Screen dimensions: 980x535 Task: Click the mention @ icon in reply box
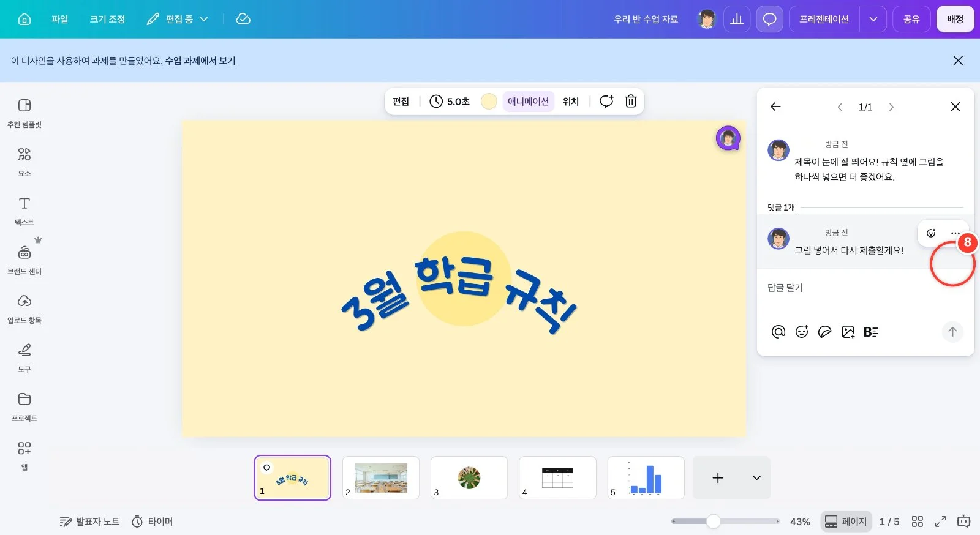click(x=778, y=332)
